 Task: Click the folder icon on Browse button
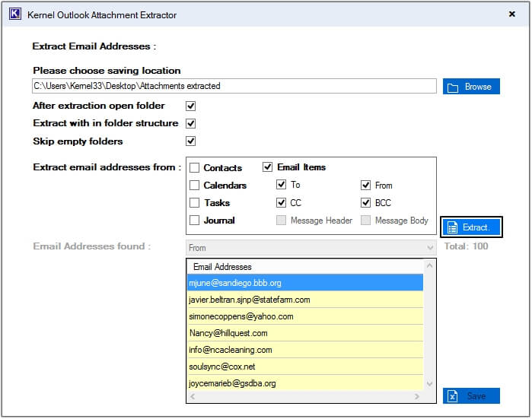pyautogui.click(x=452, y=87)
